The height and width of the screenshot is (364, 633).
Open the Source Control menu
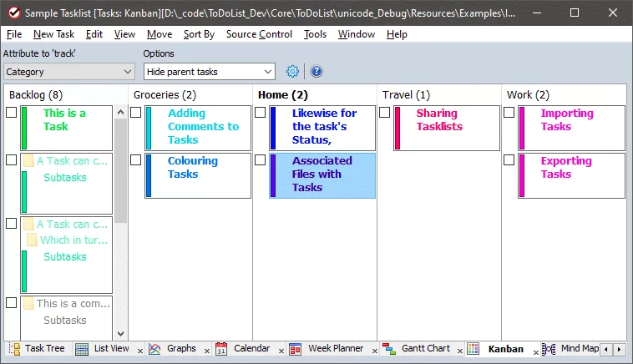pos(259,34)
